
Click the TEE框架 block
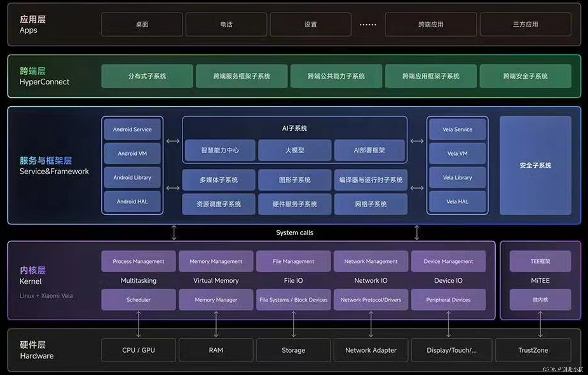pos(540,261)
